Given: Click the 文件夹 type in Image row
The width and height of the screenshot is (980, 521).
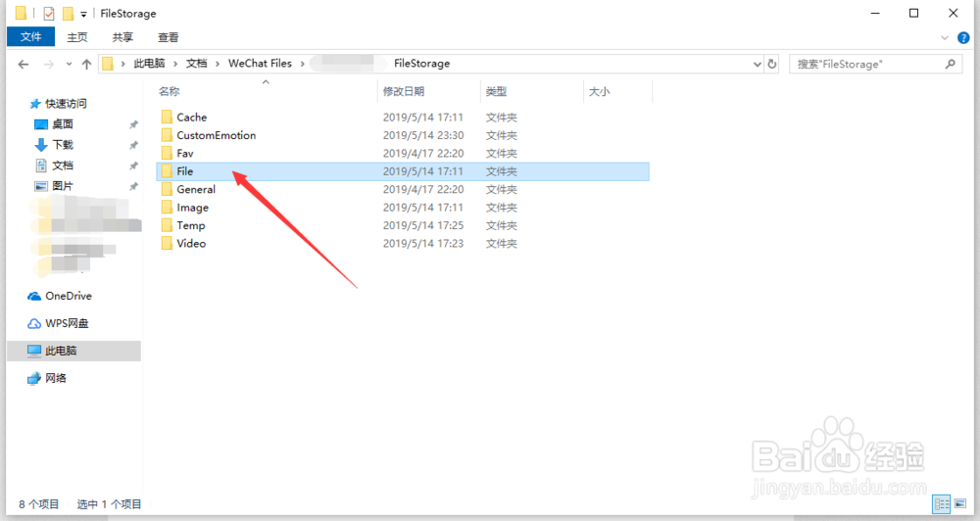Looking at the screenshot, I should 501,208.
